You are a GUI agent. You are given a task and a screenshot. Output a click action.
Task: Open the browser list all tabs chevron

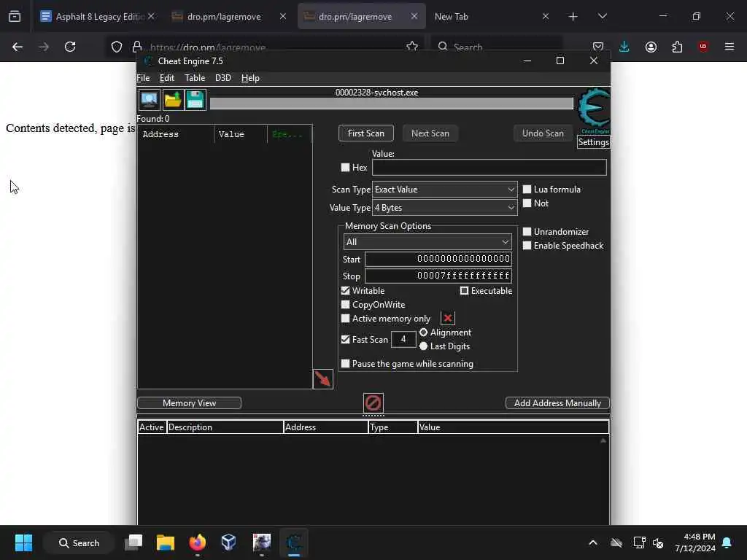coord(602,16)
